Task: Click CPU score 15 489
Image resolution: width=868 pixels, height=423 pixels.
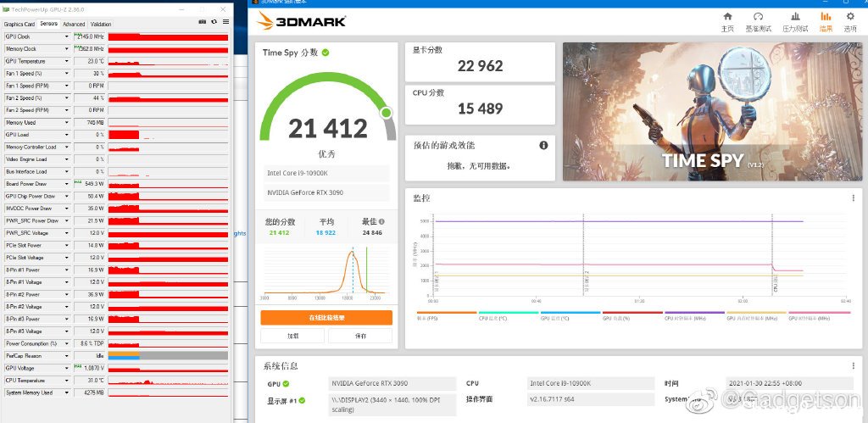Action: coord(480,109)
